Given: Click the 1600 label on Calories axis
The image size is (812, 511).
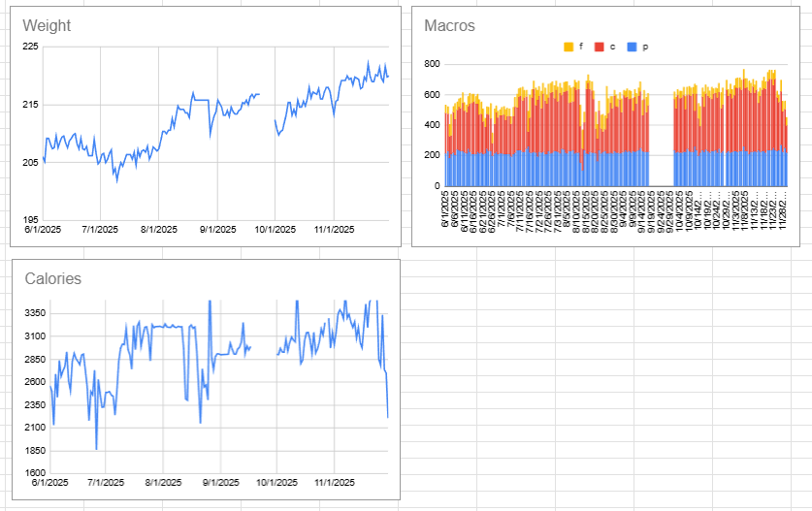Looking at the screenshot, I should coord(35,472).
